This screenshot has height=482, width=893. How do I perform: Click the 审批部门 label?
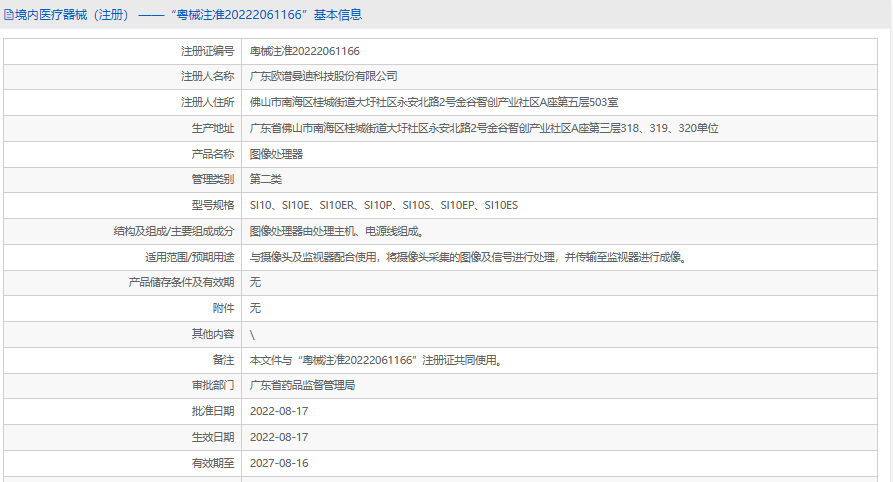tap(212, 385)
